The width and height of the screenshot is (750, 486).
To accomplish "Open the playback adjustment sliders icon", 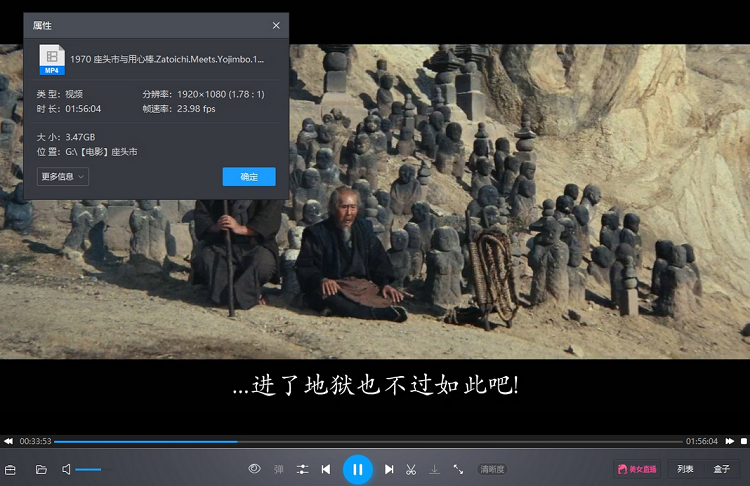I will coord(302,469).
